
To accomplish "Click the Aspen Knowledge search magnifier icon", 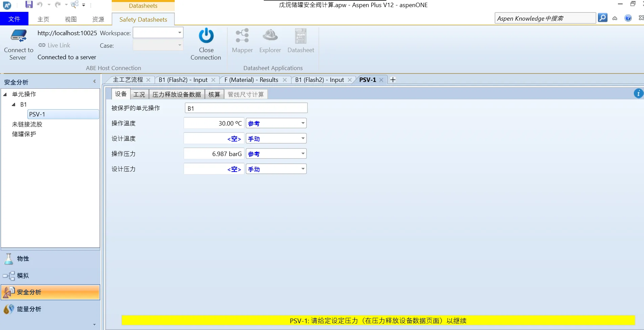I will (602, 18).
